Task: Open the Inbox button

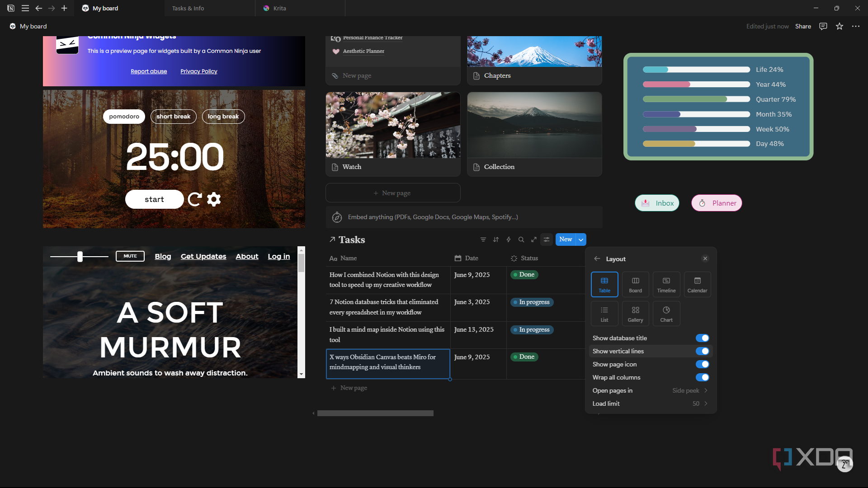Action: 657,203
